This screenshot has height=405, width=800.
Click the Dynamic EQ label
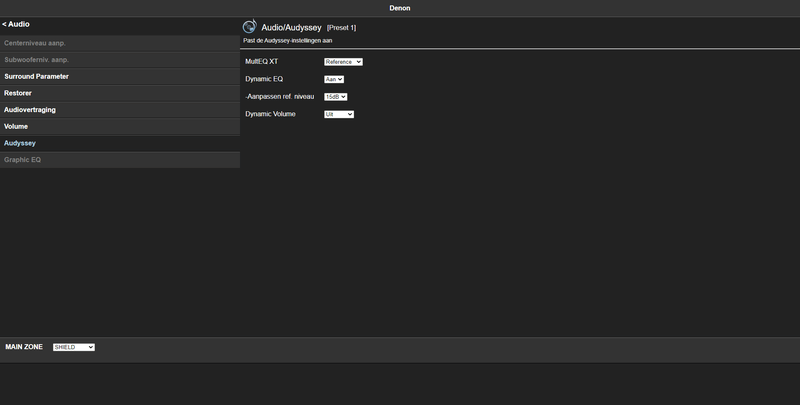(264, 80)
